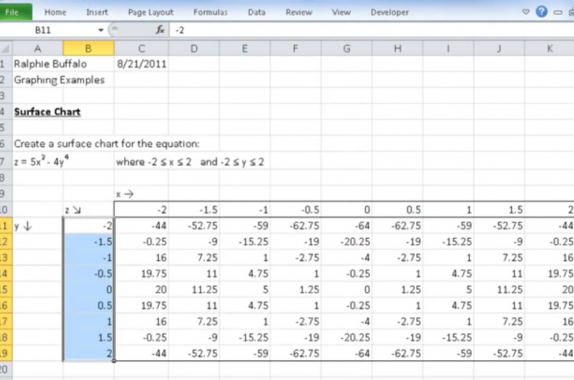Select column G header
This screenshot has height=380, width=574.
(x=346, y=48)
